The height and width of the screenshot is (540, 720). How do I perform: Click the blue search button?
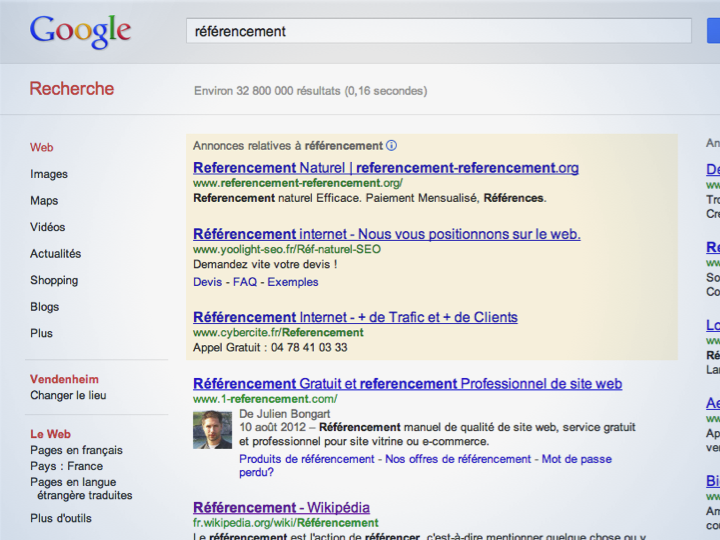tap(713, 31)
